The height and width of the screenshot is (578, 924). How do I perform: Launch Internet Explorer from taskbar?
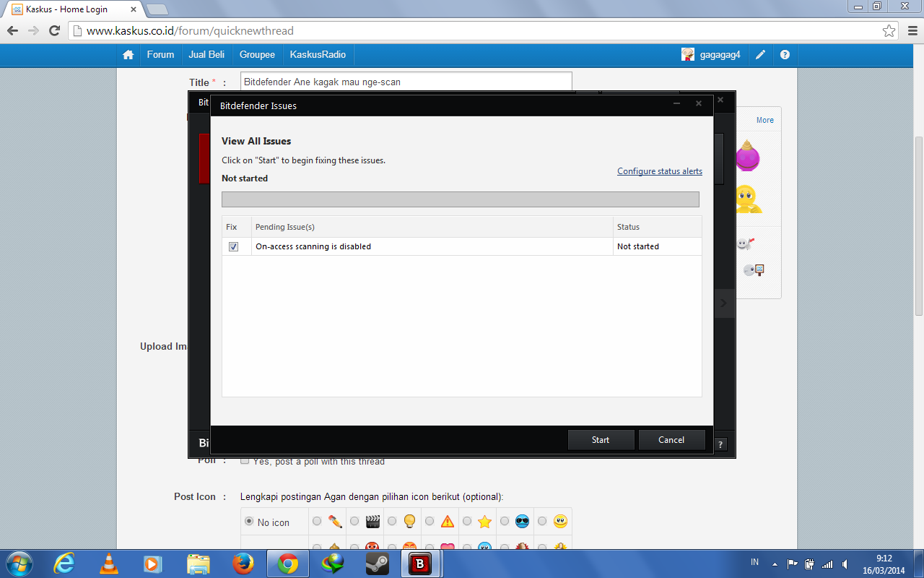(64, 564)
